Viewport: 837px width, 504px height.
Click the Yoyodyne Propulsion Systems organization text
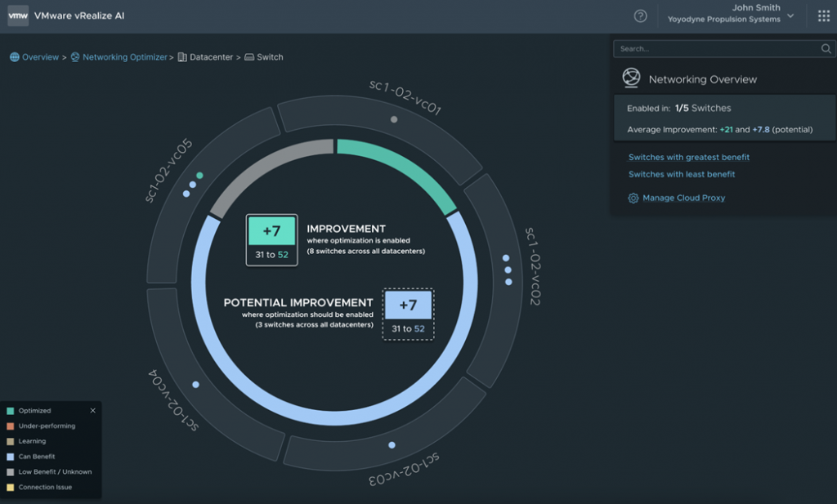coord(724,20)
